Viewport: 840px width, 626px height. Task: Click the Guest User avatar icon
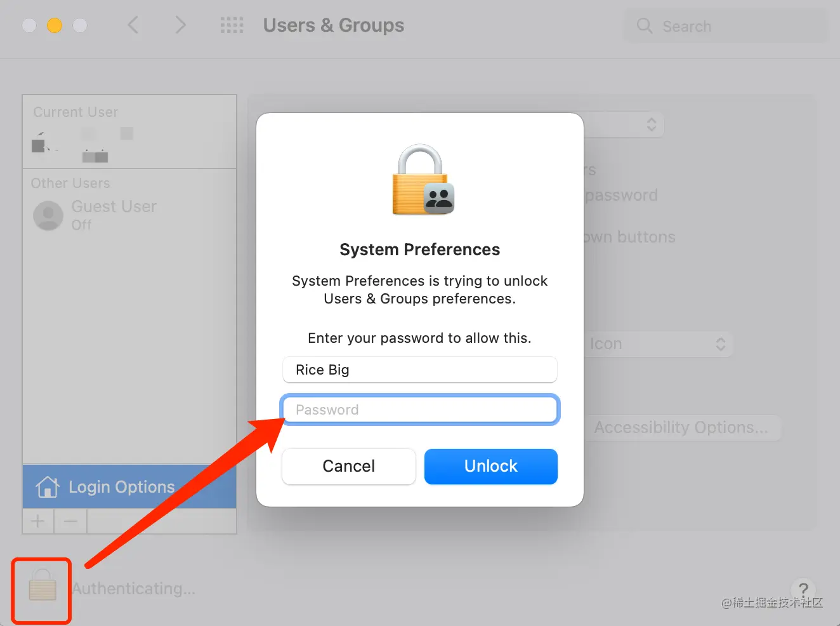(x=48, y=216)
